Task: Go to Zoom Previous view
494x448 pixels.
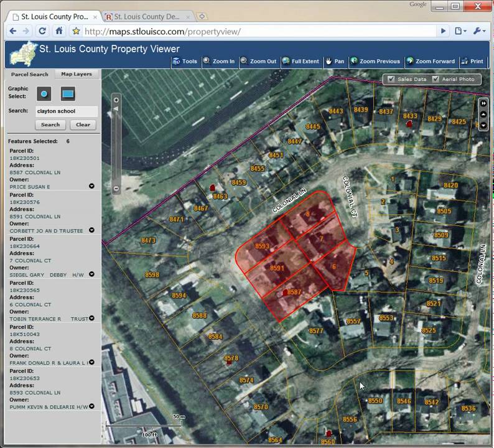Action: click(375, 61)
